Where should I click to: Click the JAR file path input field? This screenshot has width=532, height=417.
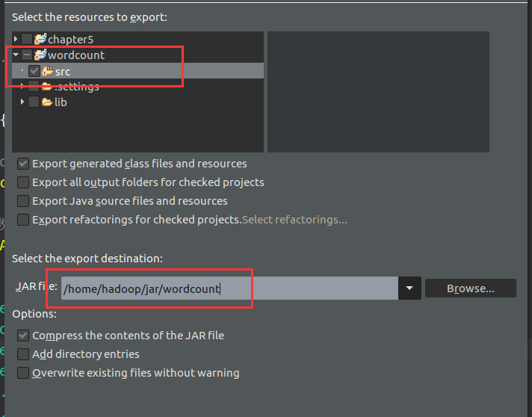(229, 288)
